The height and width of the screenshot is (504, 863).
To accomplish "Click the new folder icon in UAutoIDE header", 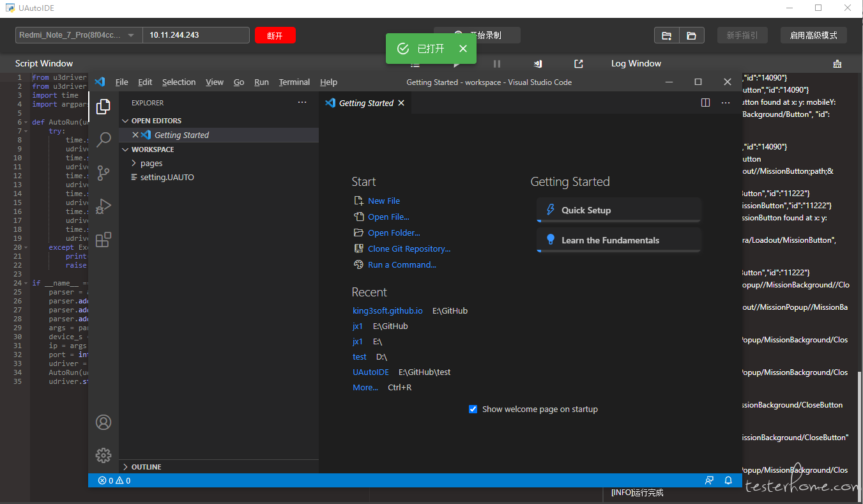I will tap(666, 35).
